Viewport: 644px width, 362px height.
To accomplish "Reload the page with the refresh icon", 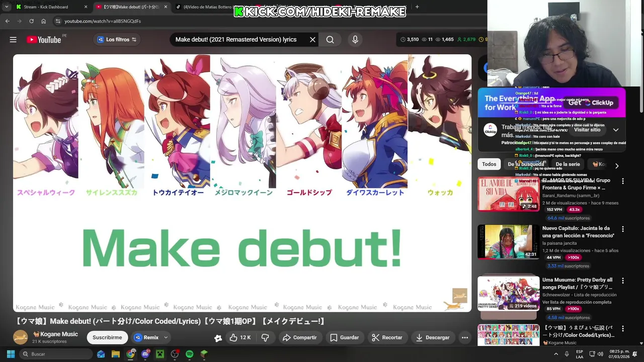I will tap(31, 21).
